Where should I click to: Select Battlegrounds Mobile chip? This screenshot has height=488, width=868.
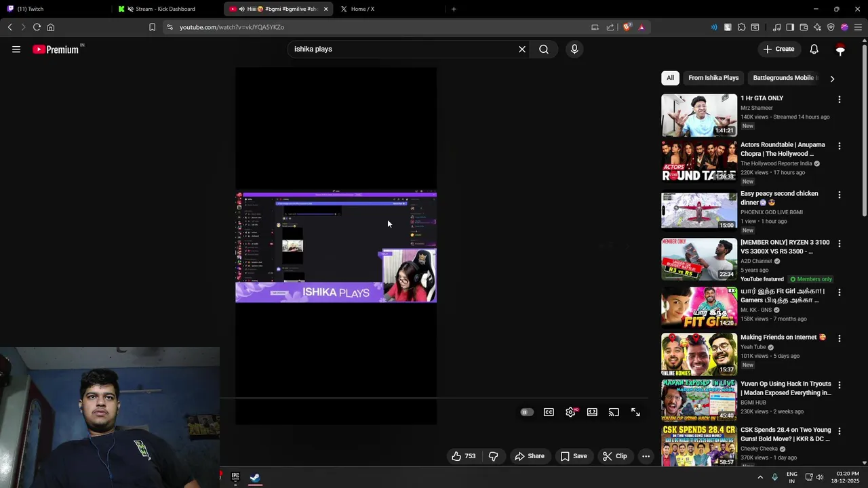pyautogui.click(x=785, y=78)
